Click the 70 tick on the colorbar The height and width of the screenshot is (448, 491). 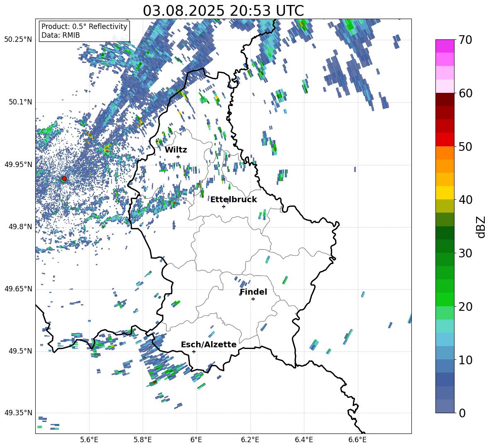pyautogui.click(x=465, y=40)
